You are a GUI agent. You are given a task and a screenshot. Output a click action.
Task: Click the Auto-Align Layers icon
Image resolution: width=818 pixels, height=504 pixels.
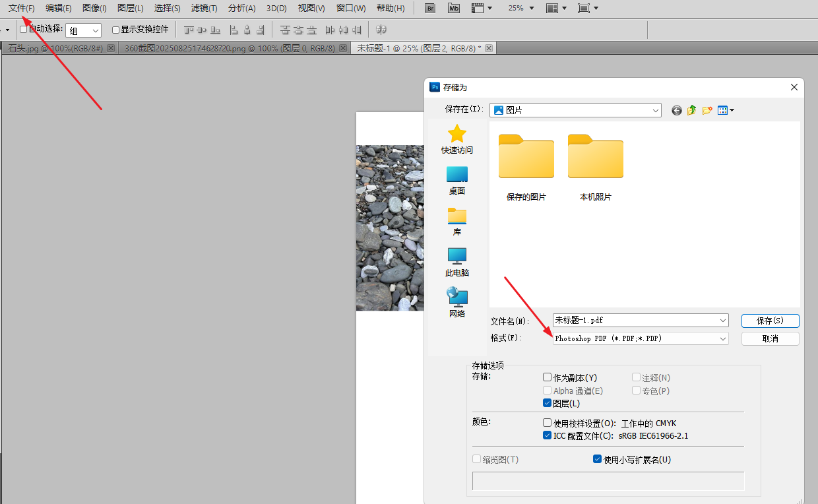pos(381,30)
